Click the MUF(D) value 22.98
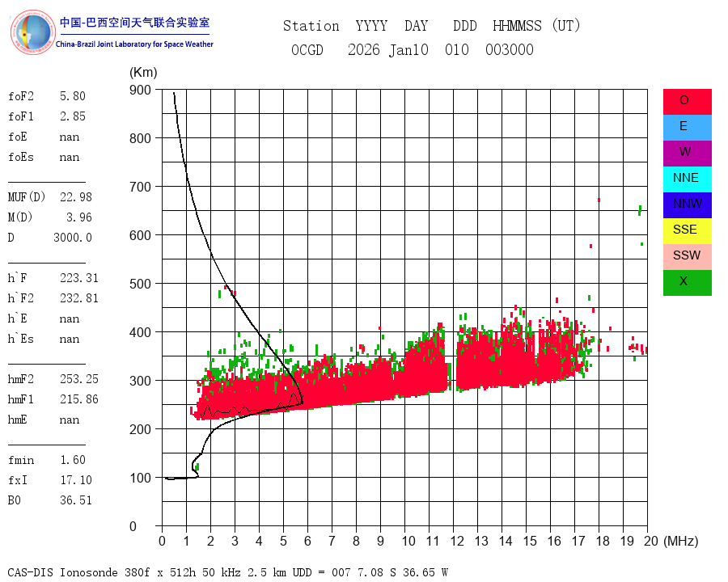This screenshot has width=728, height=582. click(76, 197)
